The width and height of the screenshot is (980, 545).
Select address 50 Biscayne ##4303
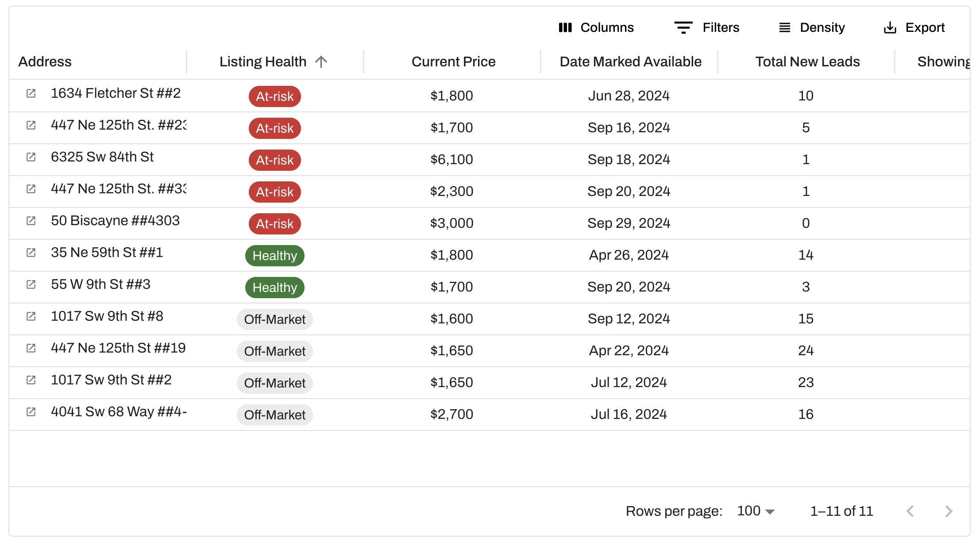(x=115, y=221)
